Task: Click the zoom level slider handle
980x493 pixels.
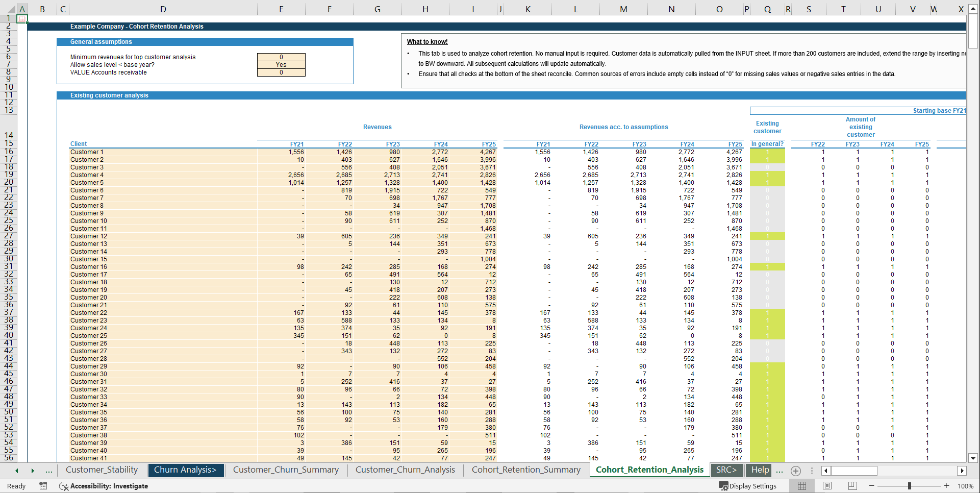Action: [910, 486]
